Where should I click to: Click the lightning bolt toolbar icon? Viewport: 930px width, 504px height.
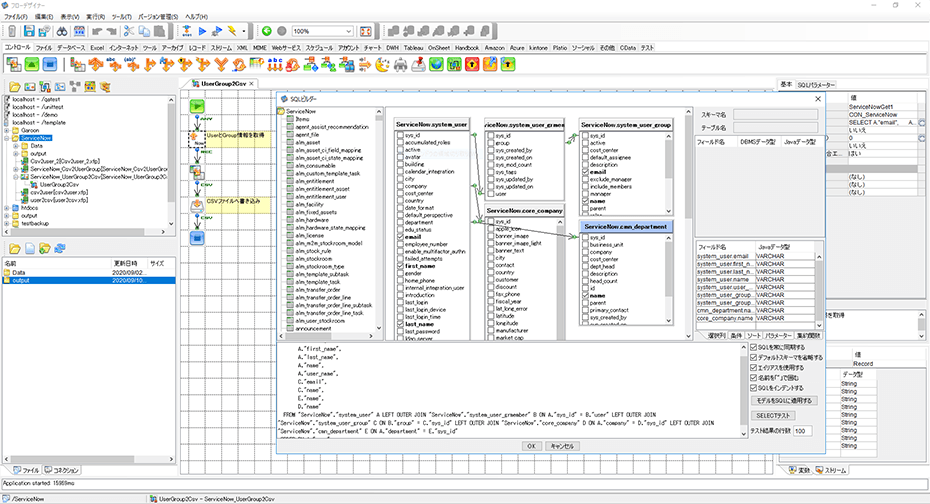point(232,31)
